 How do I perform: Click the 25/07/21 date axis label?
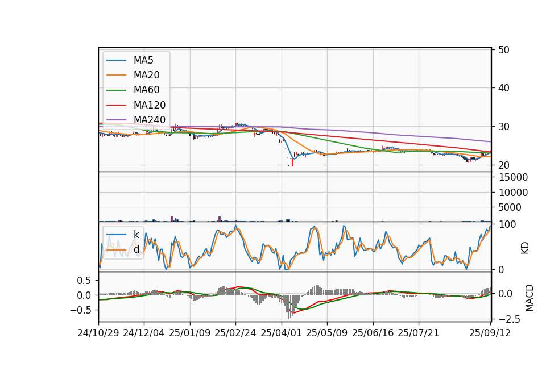(x=419, y=333)
